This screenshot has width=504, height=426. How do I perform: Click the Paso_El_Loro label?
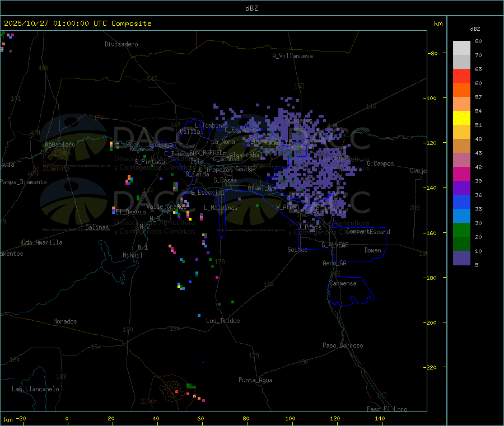pyautogui.click(x=387, y=409)
